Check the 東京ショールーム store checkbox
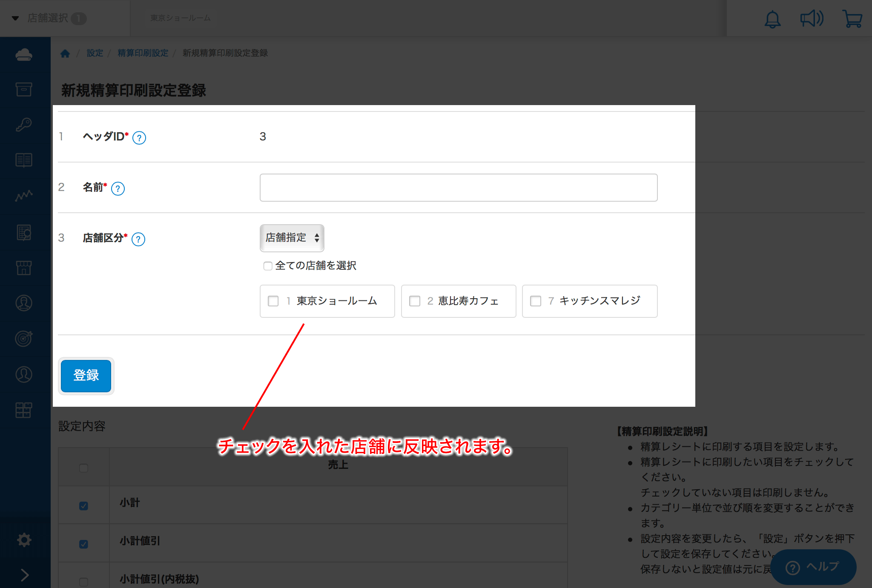 [x=273, y=301]
